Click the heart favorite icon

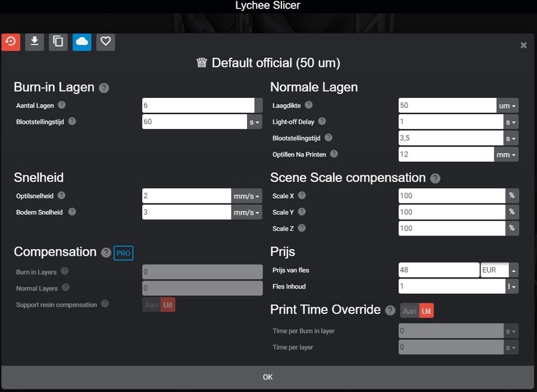pyautogui.click(x=105, y=42)
